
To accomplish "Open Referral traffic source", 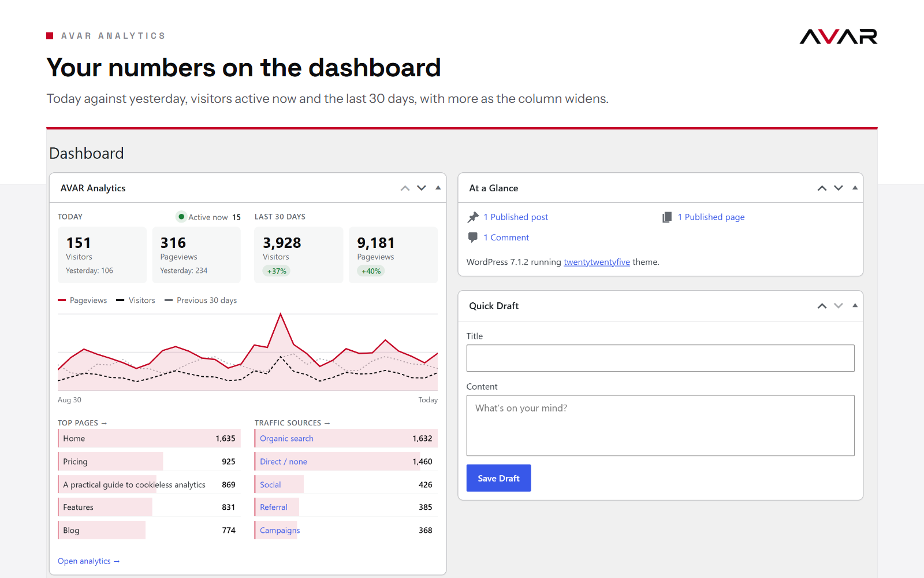I will (x=274, y=507).
